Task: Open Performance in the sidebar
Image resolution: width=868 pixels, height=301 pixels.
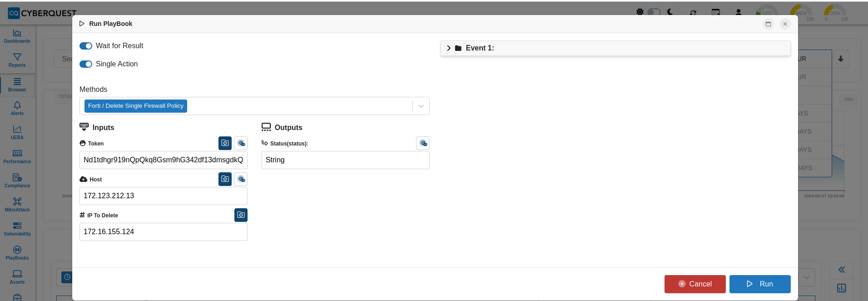Action: pos(17,157)
